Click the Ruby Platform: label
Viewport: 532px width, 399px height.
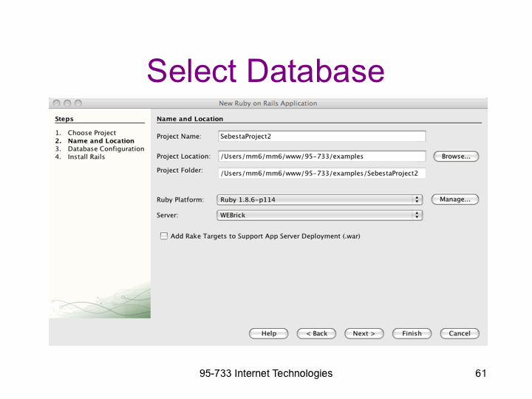(180, 199)
